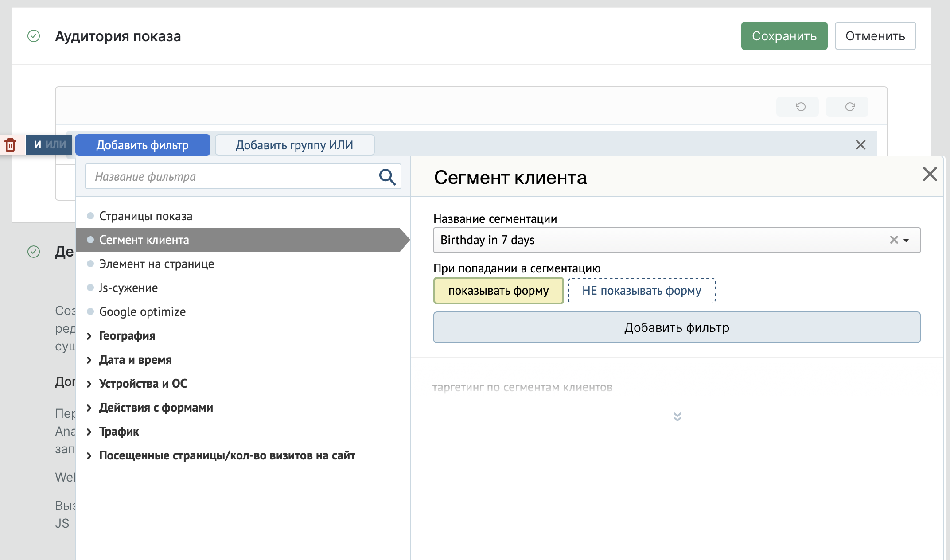Click the Сегмент клиента panel title

pyautogui.click(x=510, y=177)
